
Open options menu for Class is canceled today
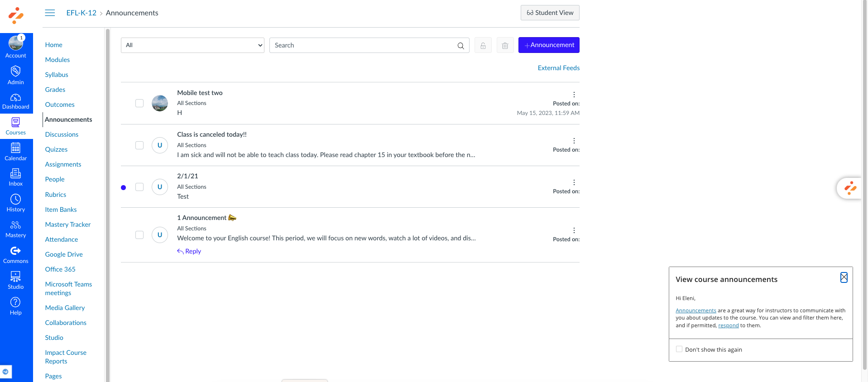point(574,141)
